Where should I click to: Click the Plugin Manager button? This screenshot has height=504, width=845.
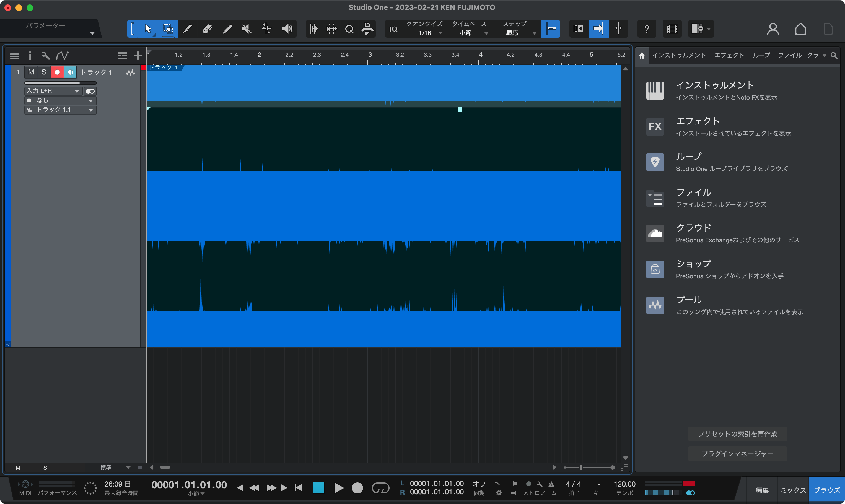tap(737, 454)
